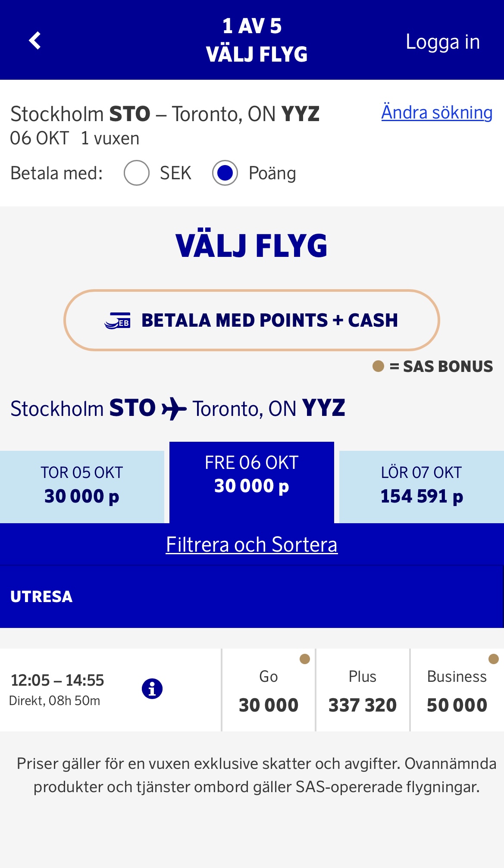Choose the Business fare for 50 000 points
The width and height of the screenshot is (504, 868).
tap(457, 690)
